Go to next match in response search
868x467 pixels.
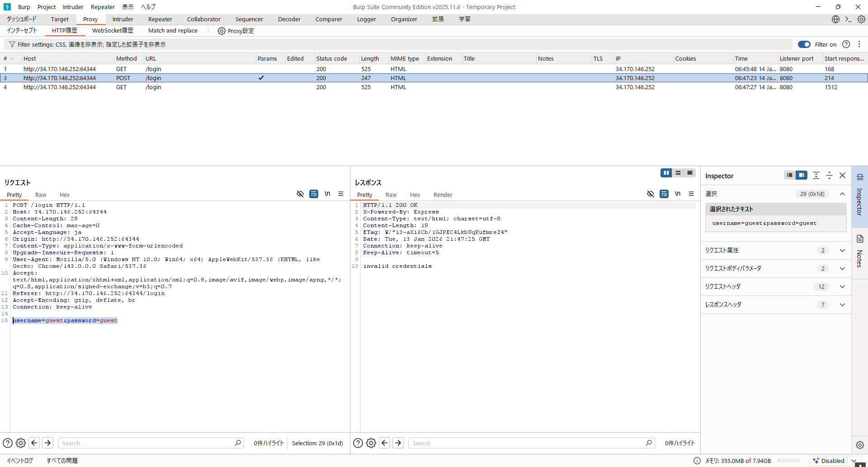[x=398, y=443]
